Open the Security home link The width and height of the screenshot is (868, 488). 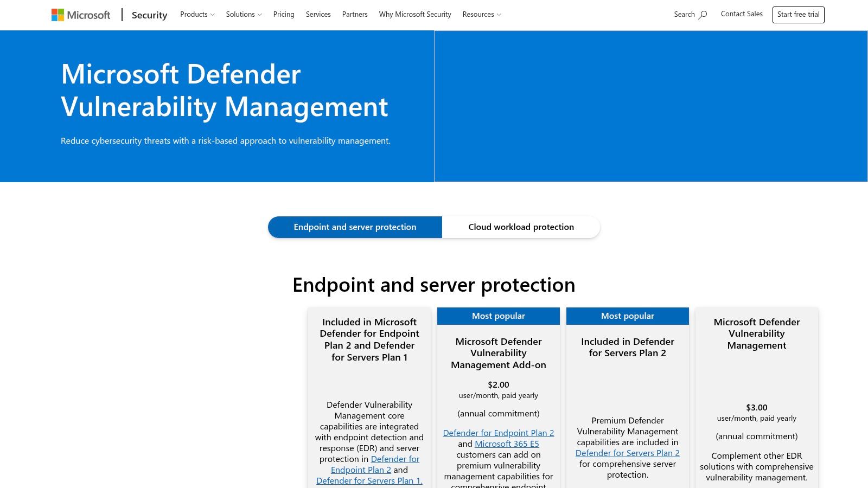tap(149, 15)
